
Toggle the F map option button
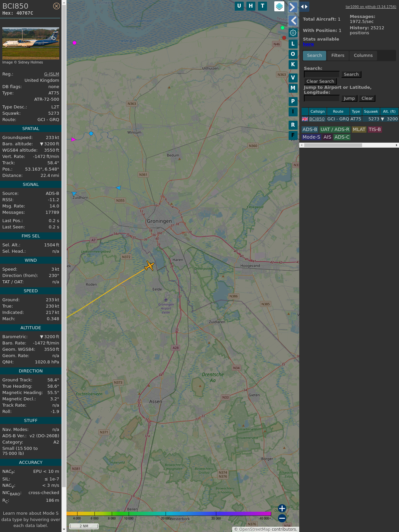293,135
